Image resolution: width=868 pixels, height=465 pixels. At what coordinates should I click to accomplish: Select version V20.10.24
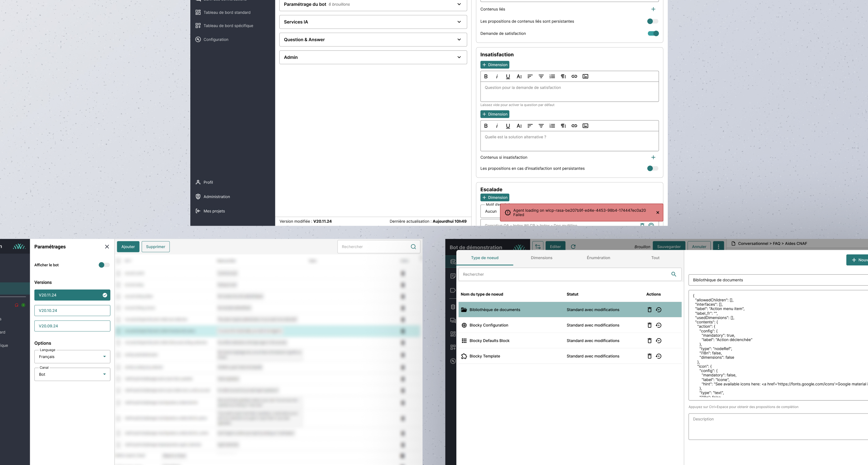point(72,310)
